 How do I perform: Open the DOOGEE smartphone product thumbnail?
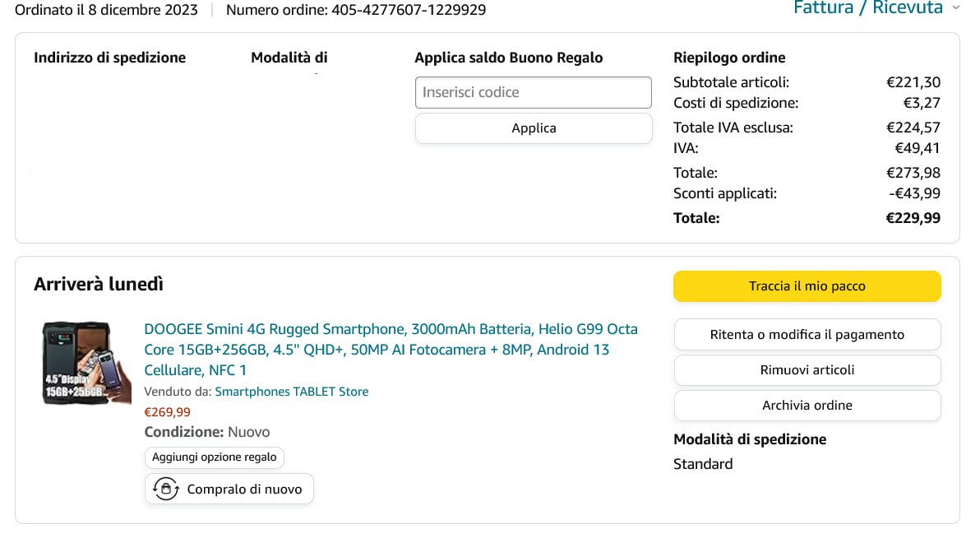coord(86,363)
